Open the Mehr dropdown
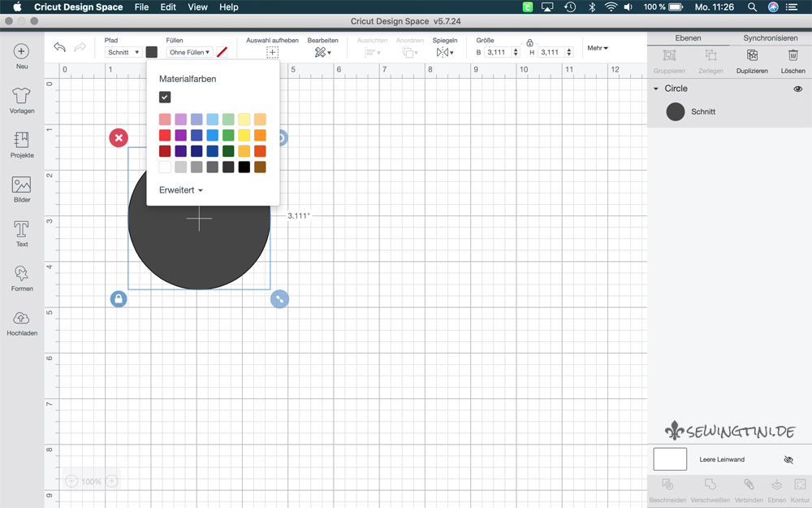Image resolution: width=812 pixels, height=508 pixels. [x=598, y=48]
